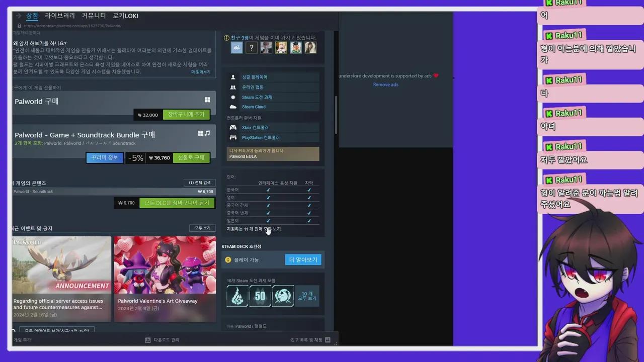
Task: Click the Windows icon on Soundtrack Bundle
Action: pos(201,133)
